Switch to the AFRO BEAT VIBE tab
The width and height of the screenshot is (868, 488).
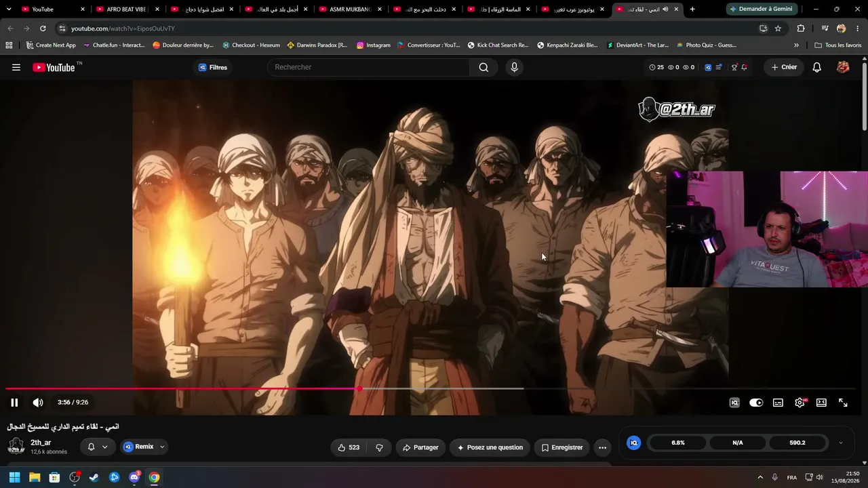[x=127, y=9]
